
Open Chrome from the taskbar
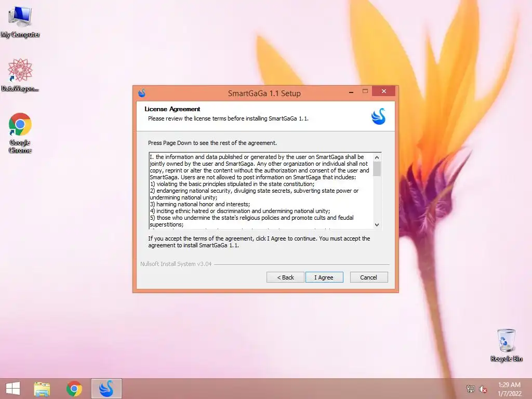74,389
